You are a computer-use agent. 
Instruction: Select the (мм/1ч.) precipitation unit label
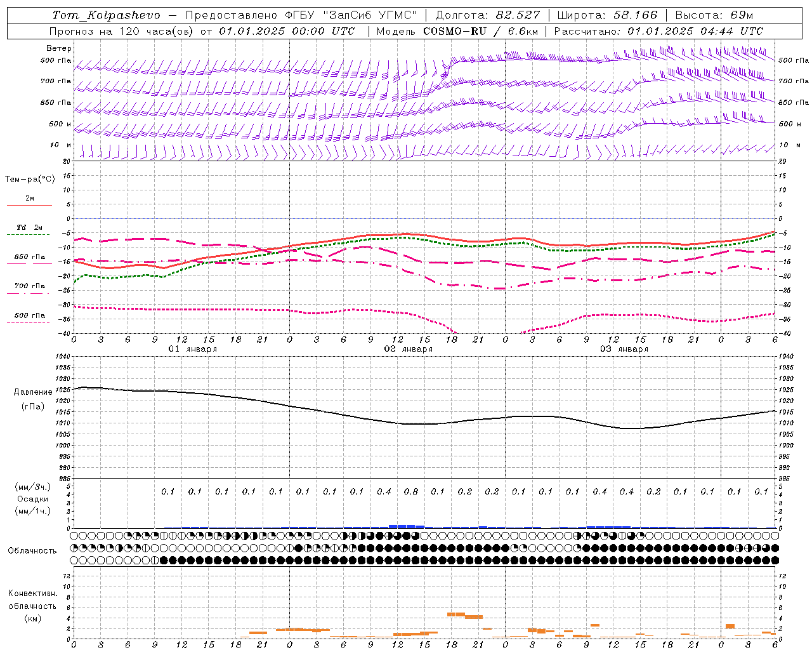tap(32, 511)
